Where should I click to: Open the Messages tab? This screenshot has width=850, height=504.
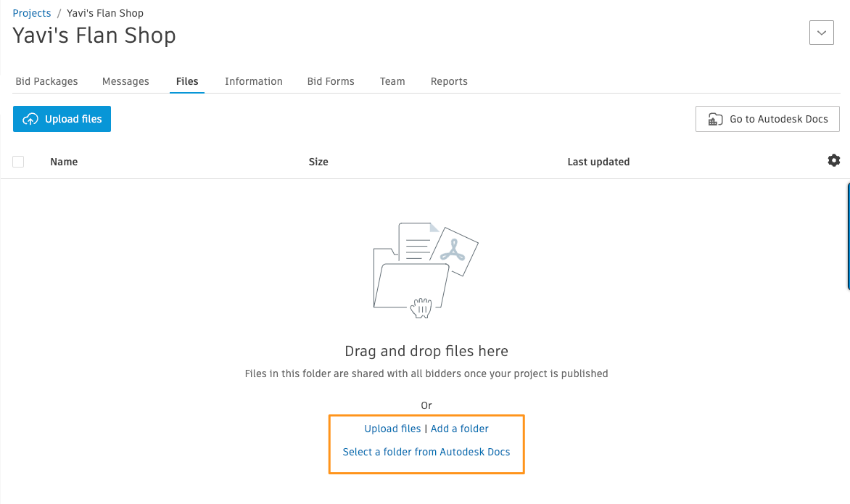[x=125, y=81]
